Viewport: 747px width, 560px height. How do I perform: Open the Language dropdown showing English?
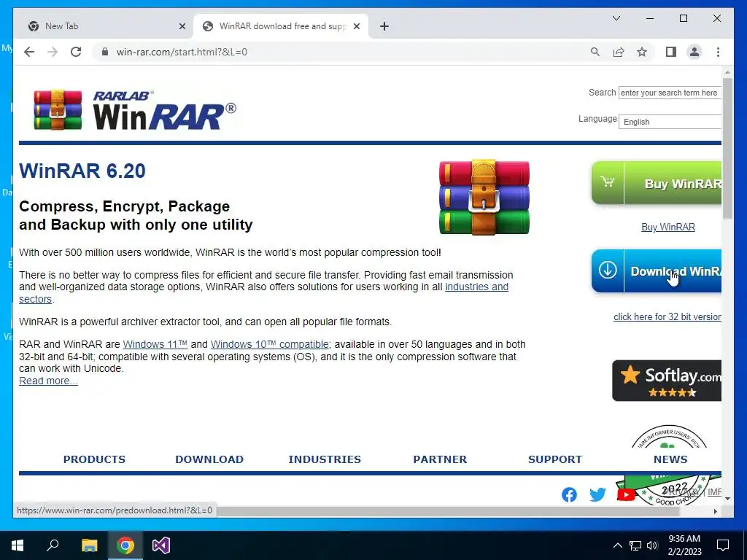[670, 122]
